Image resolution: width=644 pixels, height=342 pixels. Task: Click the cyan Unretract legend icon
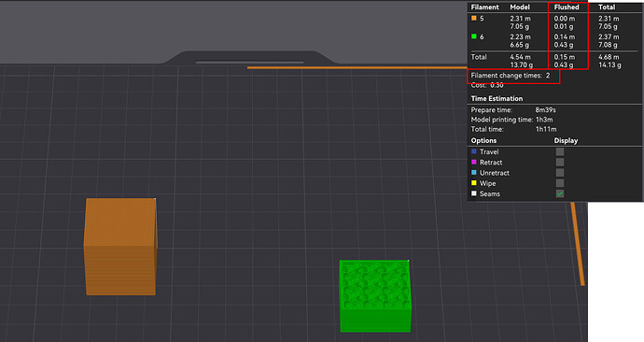pos(473,173)
